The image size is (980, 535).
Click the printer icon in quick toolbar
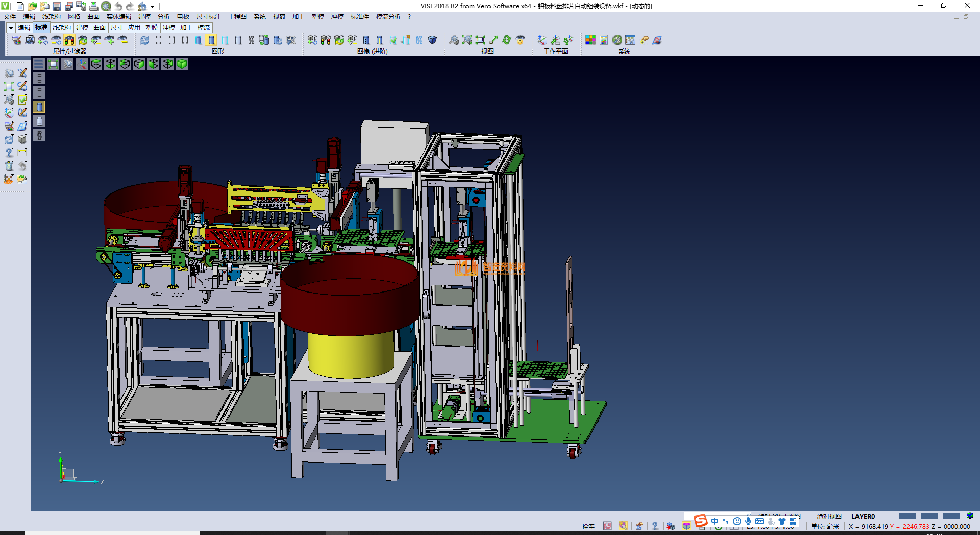pos(94,6)
